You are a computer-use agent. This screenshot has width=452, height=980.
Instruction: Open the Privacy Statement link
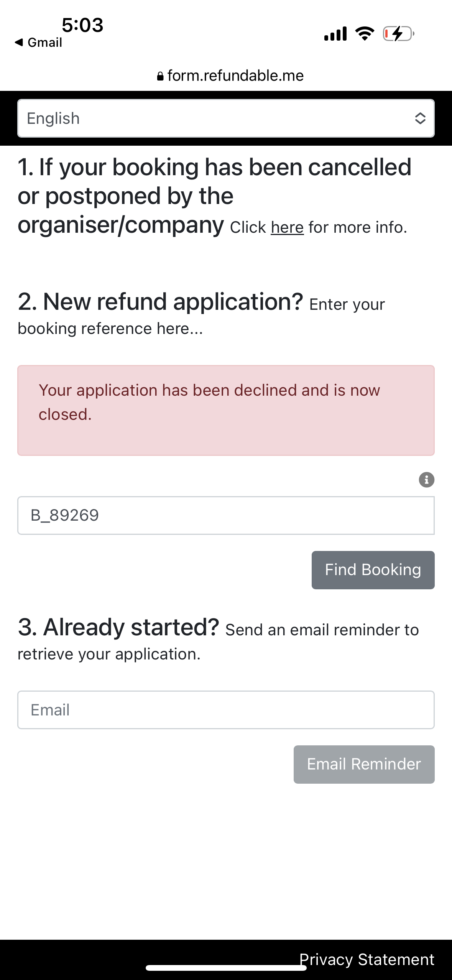(x=367, y=960)
